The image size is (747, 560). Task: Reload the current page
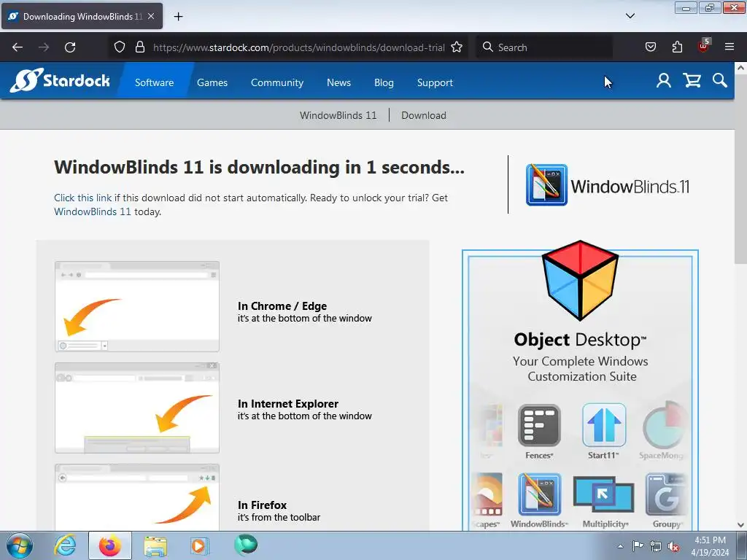click(70, 47)
